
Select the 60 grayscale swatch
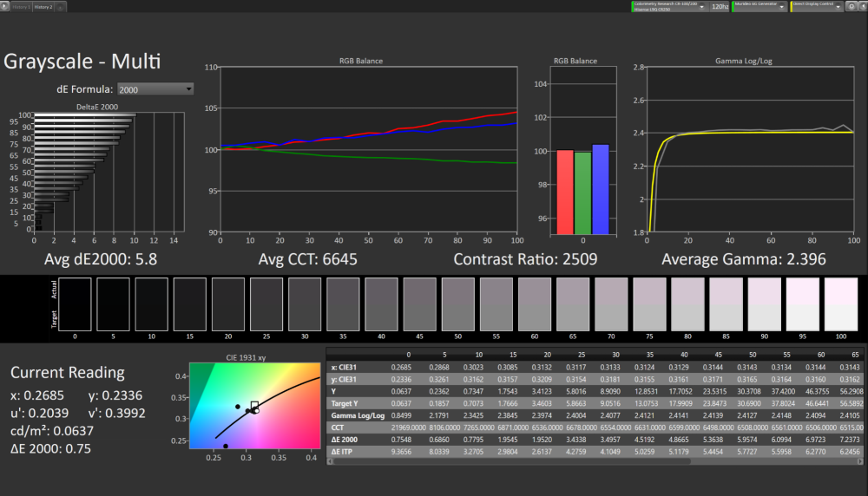[534, 304]
